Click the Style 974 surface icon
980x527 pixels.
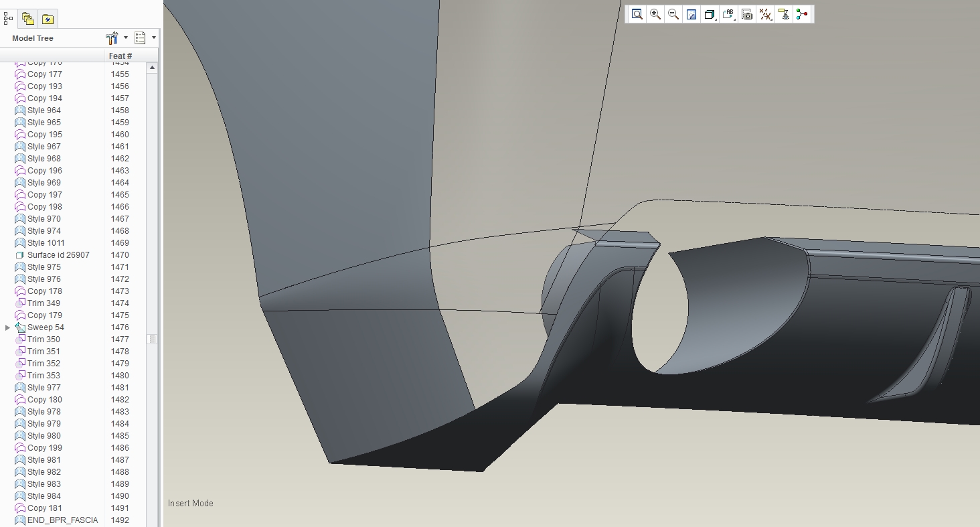coord(20,231)
